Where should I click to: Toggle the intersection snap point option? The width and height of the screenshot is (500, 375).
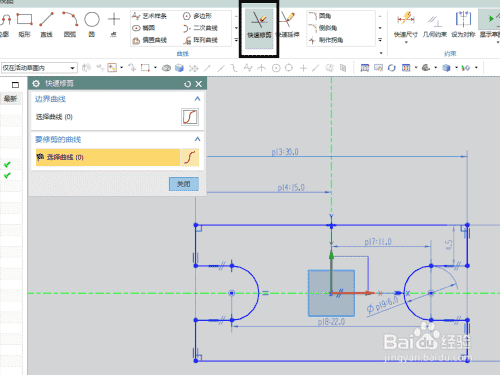[262, 68]
